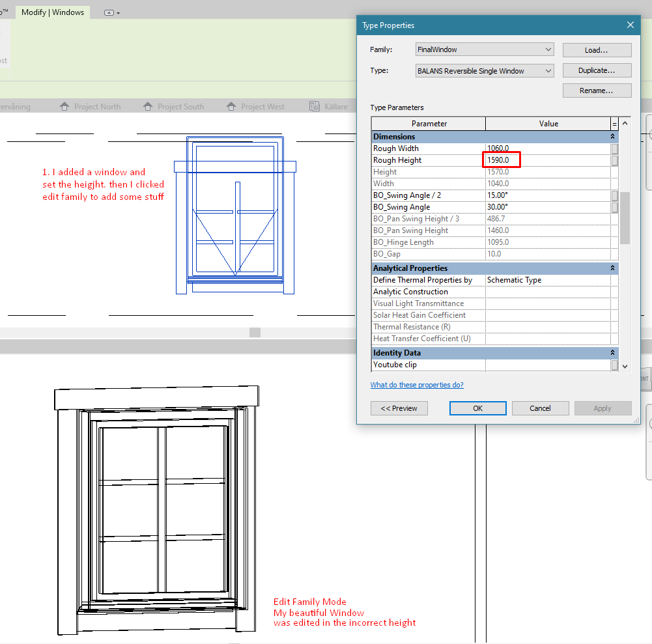Collapse the Identity Data section

click(612, 352)
